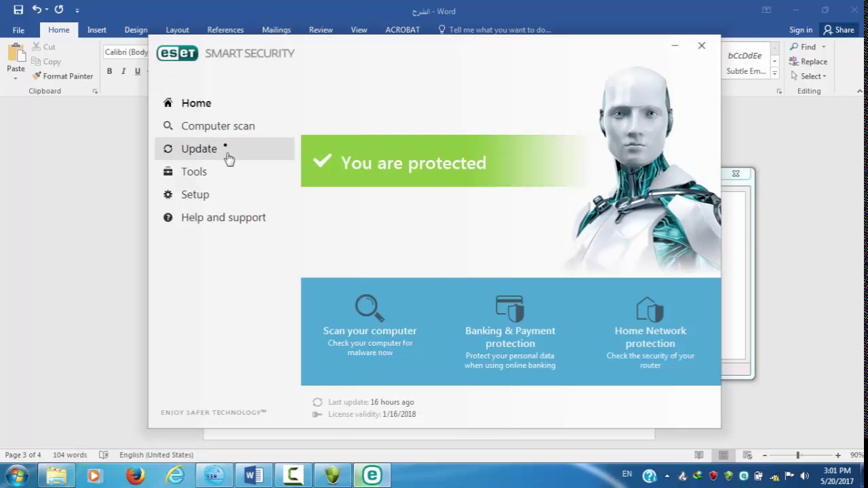Click Last update: 16 hours ago text
The height and width of the screenshot is (488, 868).
coord(371,402)
